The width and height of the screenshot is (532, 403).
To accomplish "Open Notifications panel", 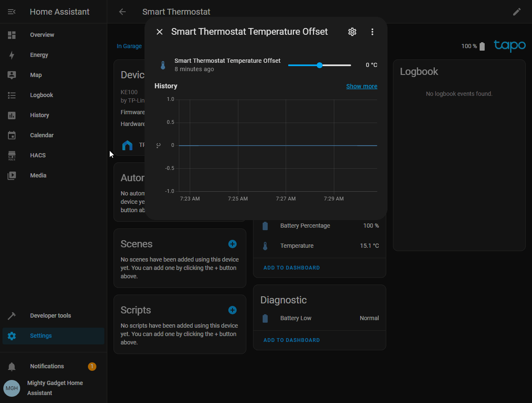I will (x=47, y=366).
